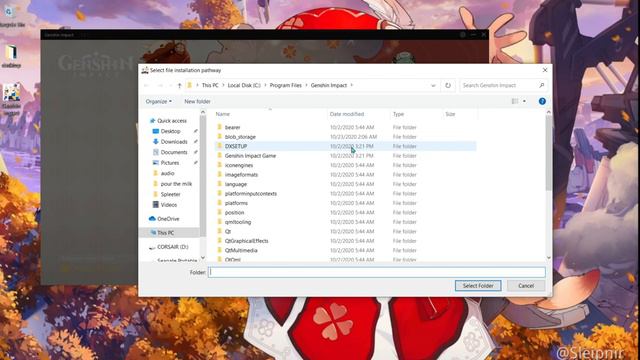Image resolution: width=640 pixels, height=360 pixels.
Task: Click the folder icon in address bar
Action: (x=189, y=85)
